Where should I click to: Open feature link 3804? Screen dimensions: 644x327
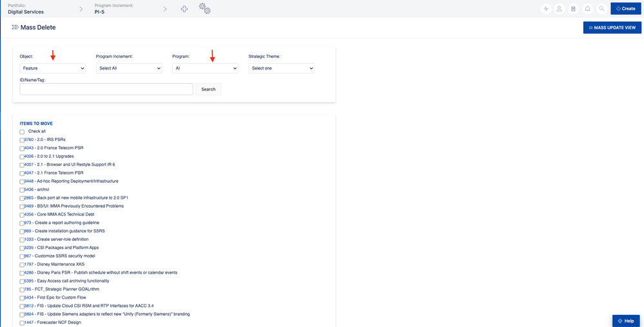[29, 314]
